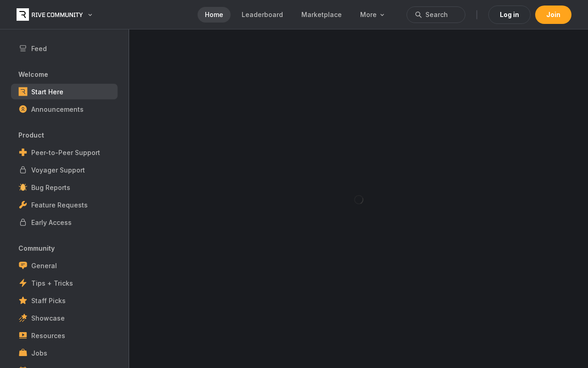
Task: Click the Feed icon in sidebar
Action: point(23,48)
